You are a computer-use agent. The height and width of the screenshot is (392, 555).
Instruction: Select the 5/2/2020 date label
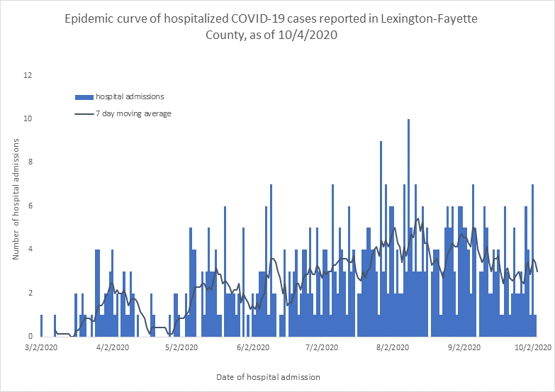181,348
